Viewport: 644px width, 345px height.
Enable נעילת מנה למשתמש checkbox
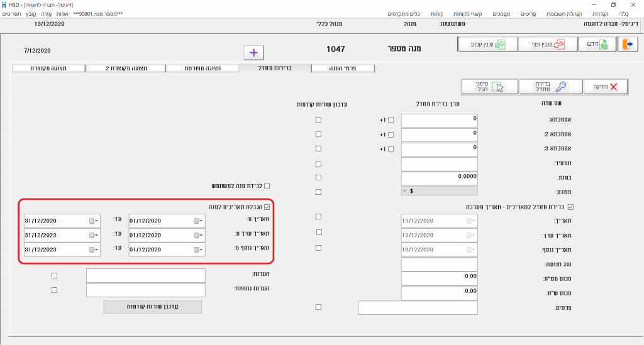(x=267, y=186)
